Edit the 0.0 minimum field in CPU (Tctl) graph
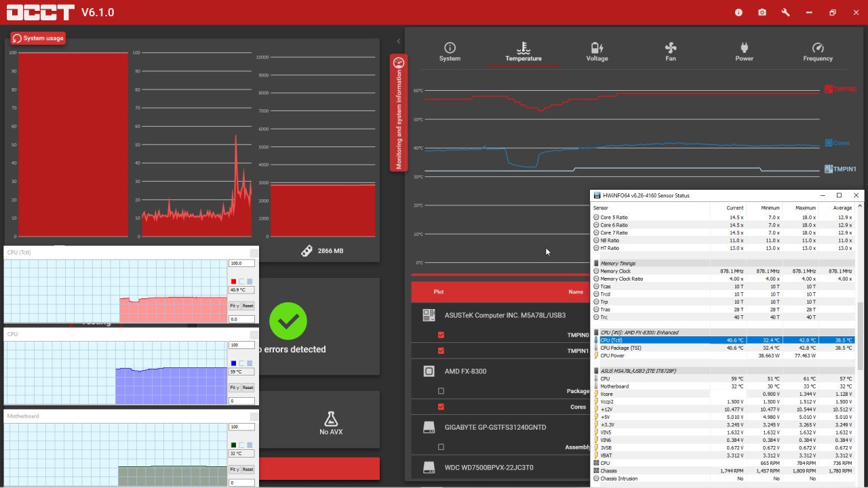 tap(241, 319)
